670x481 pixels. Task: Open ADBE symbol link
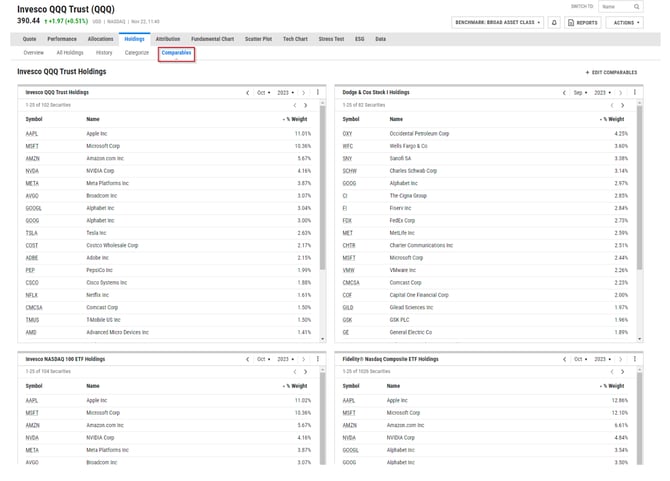pos(32,258)
